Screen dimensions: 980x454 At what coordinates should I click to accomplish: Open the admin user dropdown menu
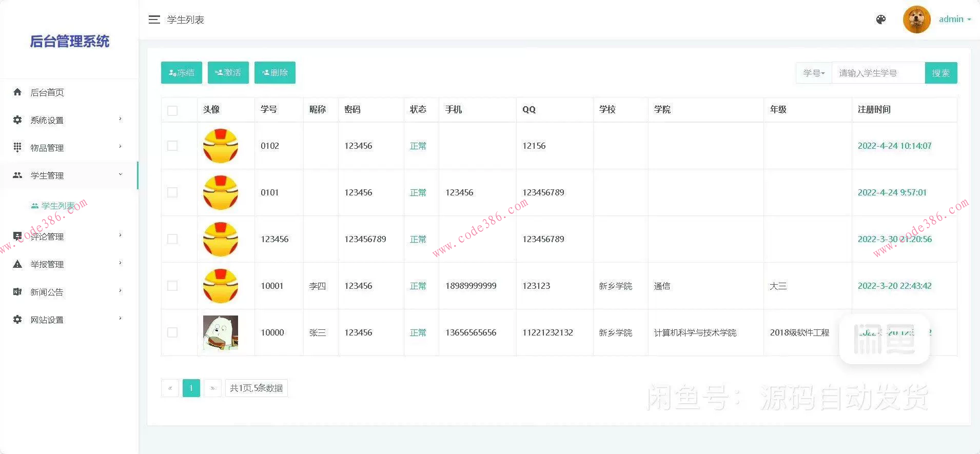(954, 19)
